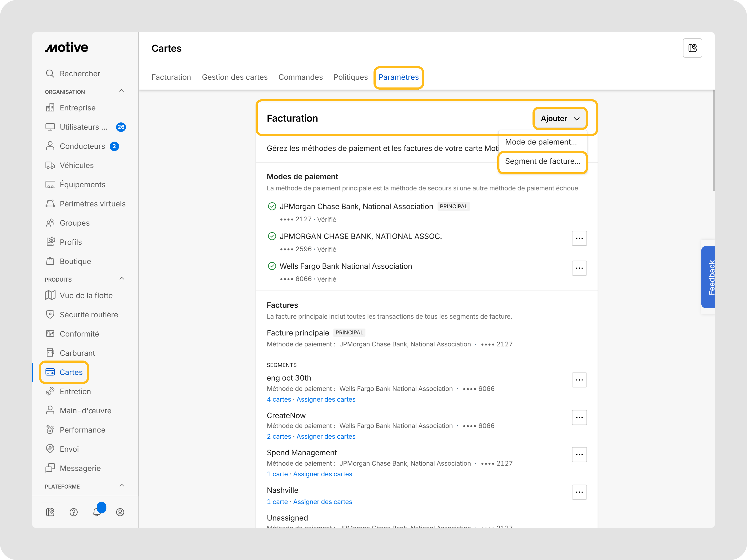747x560 pixels.
Task: Click Assigner des cartes for Spend Management
Action: pyautogui.click(x=323, y=474)
